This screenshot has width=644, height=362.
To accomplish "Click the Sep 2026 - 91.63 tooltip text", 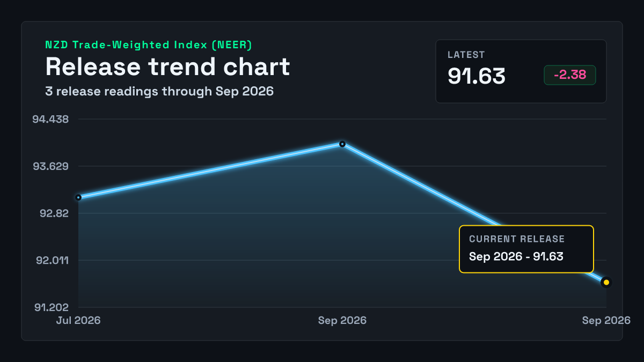I will pyautogui.click(x=516, y=256).
